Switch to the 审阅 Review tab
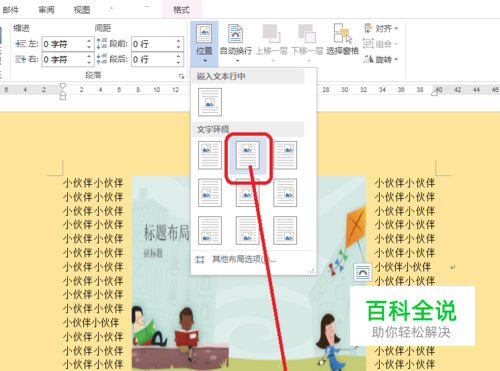500x371 pixels. (46, 10)
